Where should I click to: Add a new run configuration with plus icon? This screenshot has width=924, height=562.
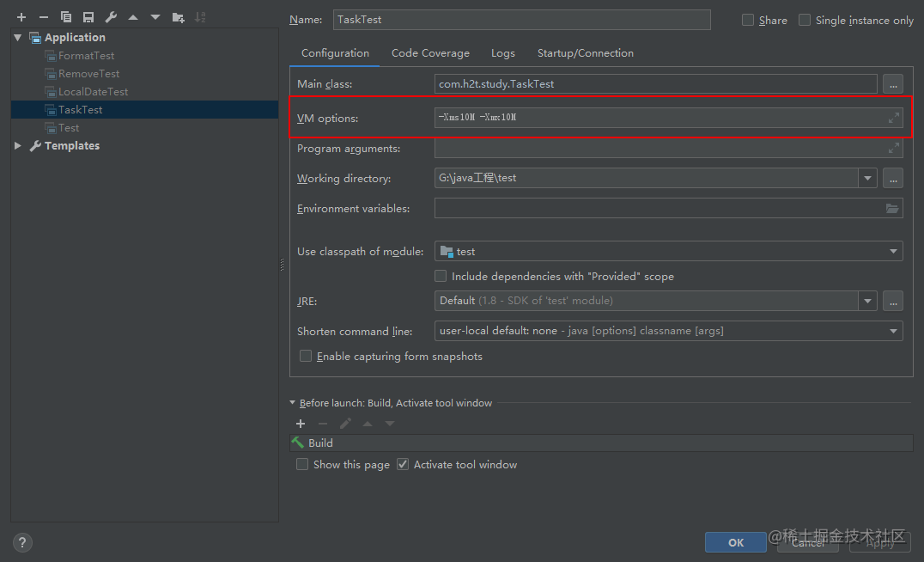21,18
